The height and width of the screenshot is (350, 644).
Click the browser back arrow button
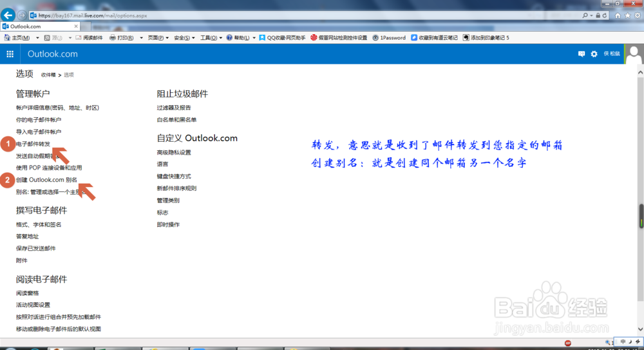point(8,15)
